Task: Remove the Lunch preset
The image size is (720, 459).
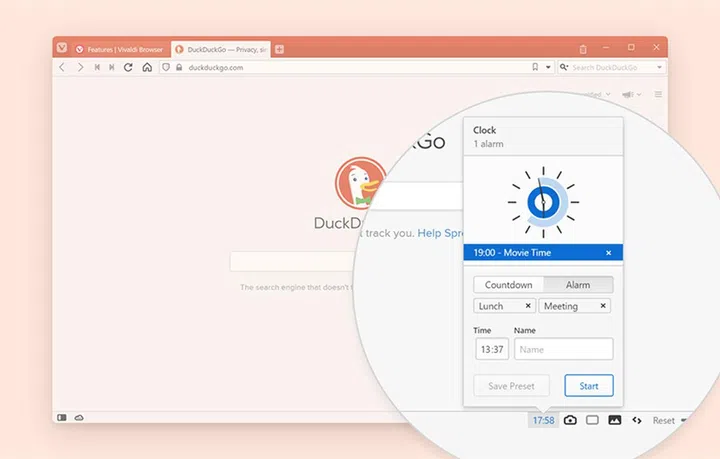Action: pyautogui.click(x=528, y=306)
